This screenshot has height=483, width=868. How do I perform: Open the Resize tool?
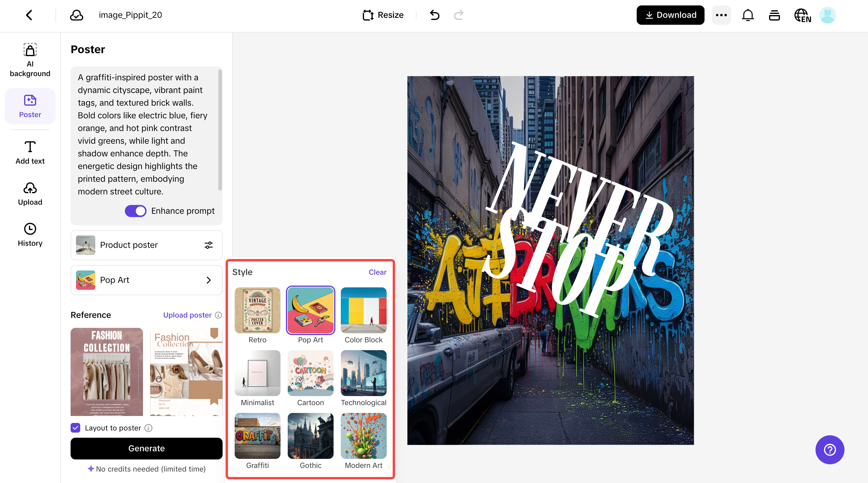point(383,15)
